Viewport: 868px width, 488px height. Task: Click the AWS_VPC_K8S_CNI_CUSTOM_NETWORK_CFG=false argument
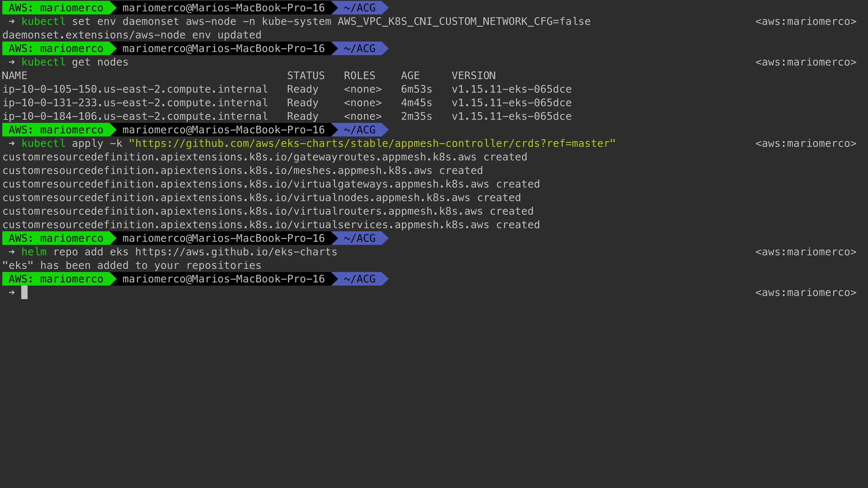464,22
